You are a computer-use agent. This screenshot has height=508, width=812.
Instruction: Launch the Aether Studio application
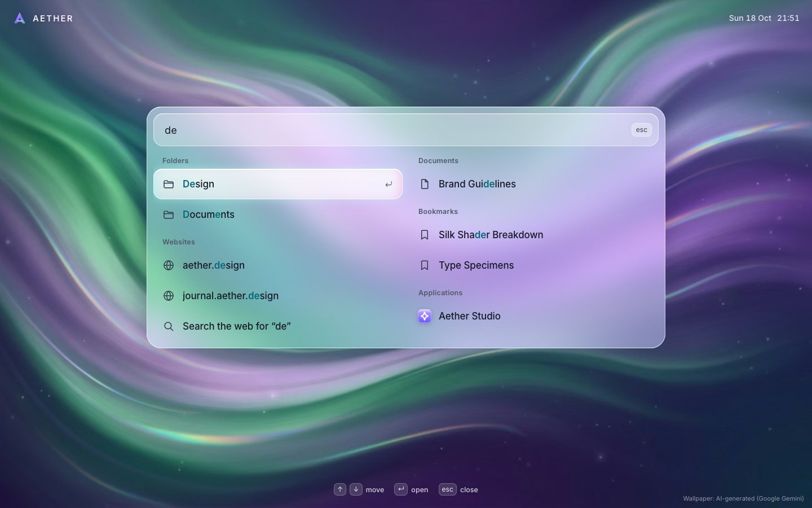point(534,316)
